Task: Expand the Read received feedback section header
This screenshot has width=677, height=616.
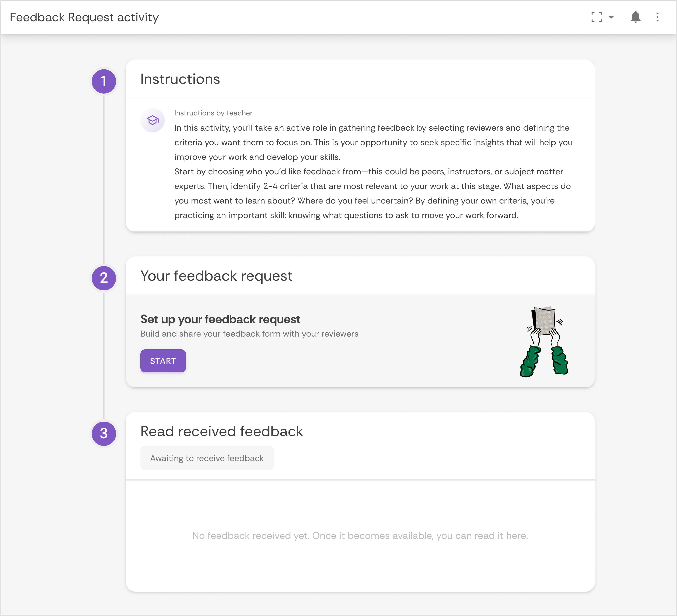Action: coord(222,431)
